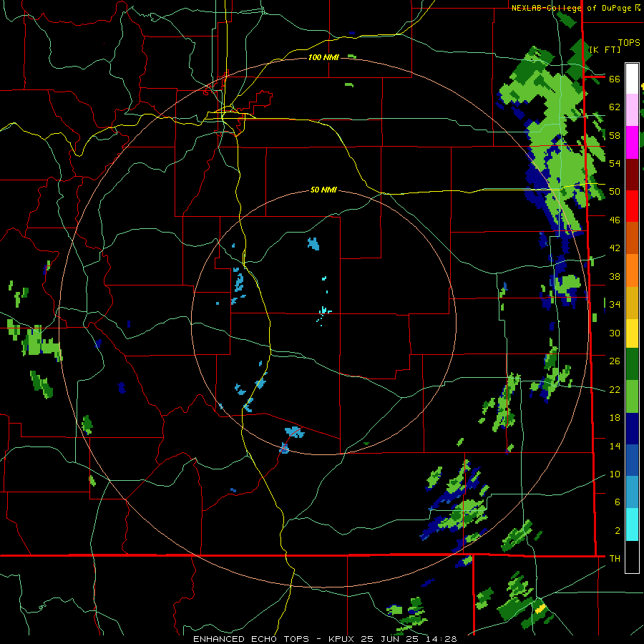Click the TH threshold label

[615, 558]
